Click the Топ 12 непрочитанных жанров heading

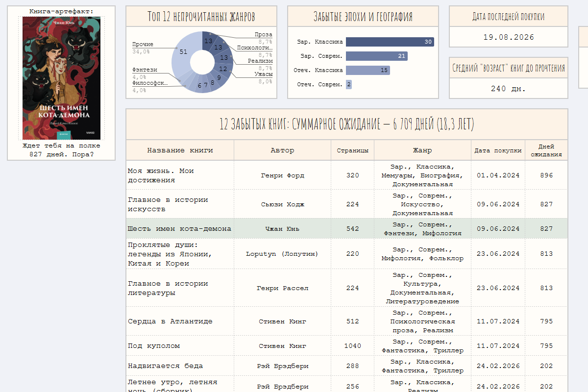pos(201,16)
